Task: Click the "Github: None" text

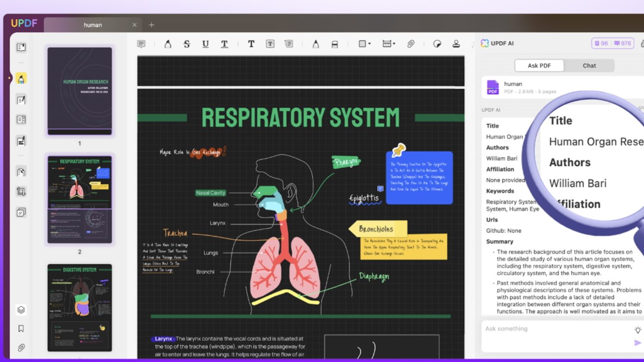Action: [x=504, y=231]
